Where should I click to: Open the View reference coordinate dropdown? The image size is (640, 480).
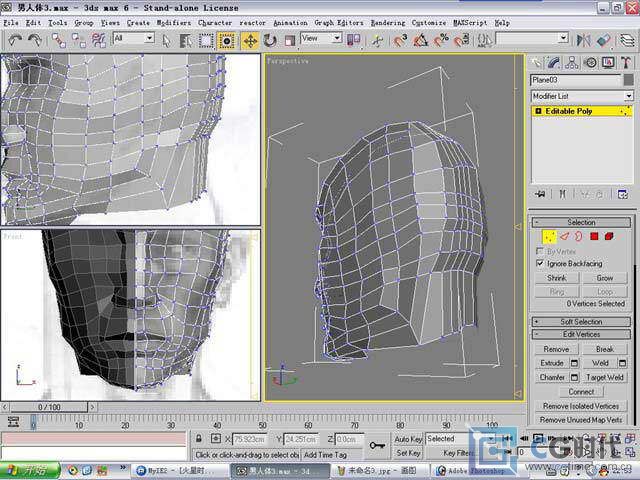pos(337,38)
